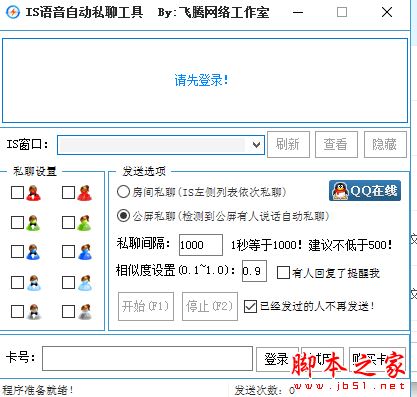The image size is (417, 397).
Task: Click the 程序准备就绪! status text
Action: [x=38, y=390]
